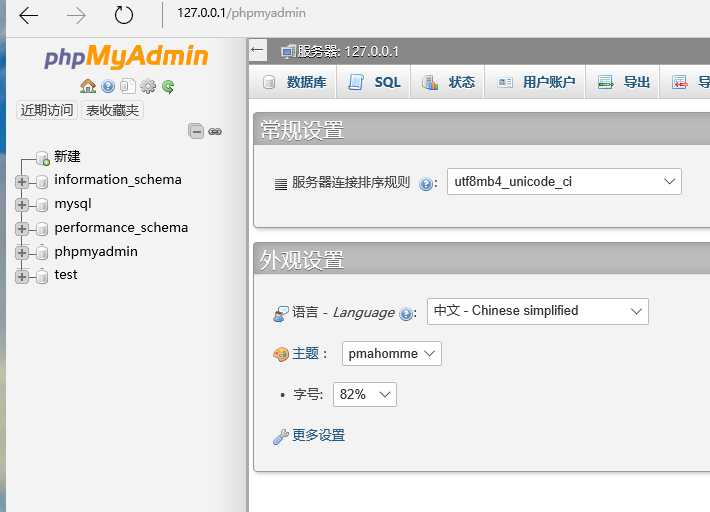This screenshot has height=512, width=710.
Task: Expand the mysql database node
Action: 21,205
